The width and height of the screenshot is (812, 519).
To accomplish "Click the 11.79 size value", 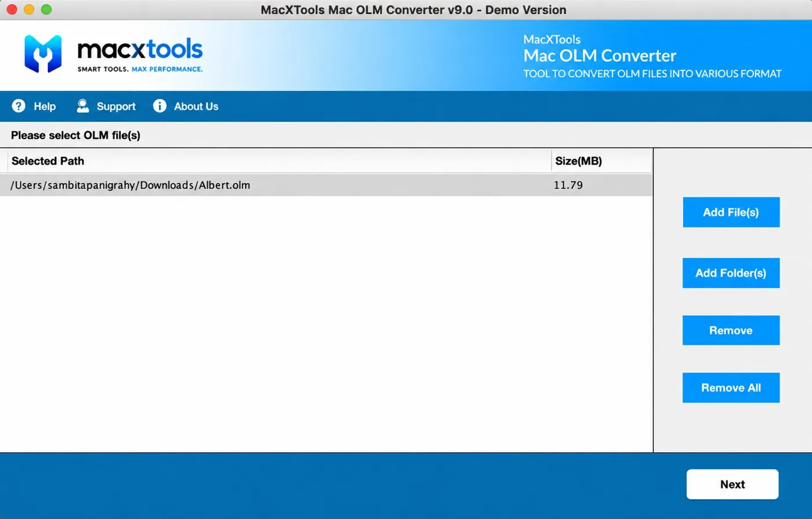I will point(568,185).
